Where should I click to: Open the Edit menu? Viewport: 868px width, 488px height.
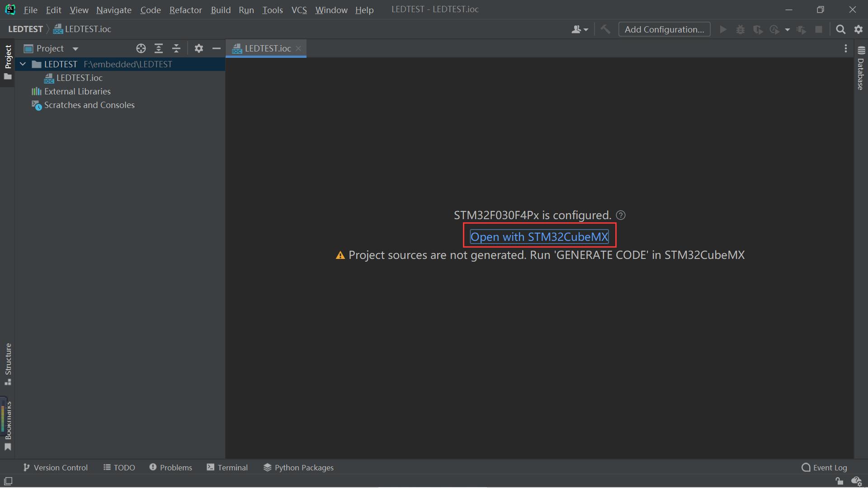[53, 10]
